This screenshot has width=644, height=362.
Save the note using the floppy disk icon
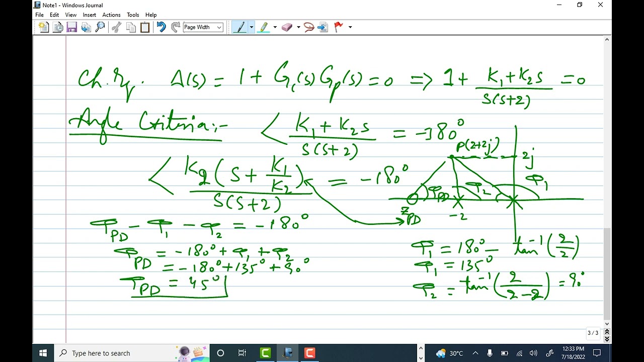click(x=72, y=27)
